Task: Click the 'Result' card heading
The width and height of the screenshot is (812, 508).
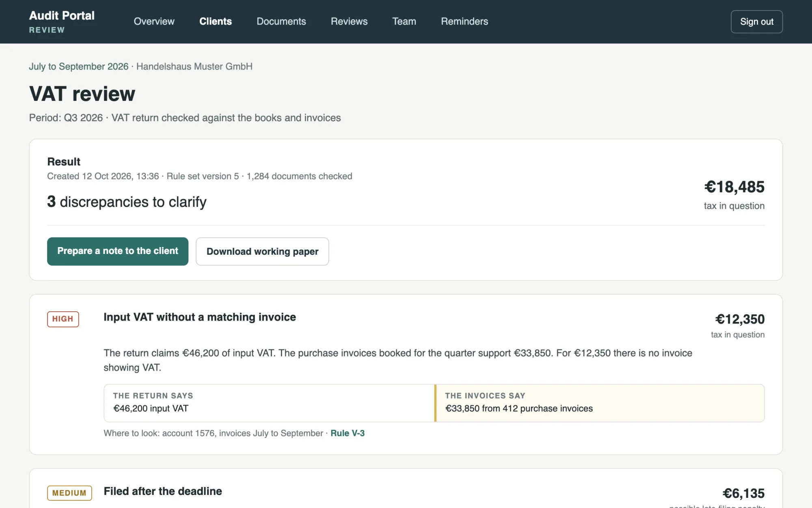Action: (64, 162)
